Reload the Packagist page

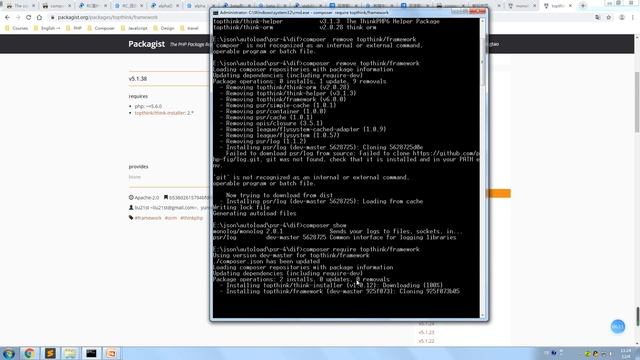pyautogui.click(x=29, y=18)
